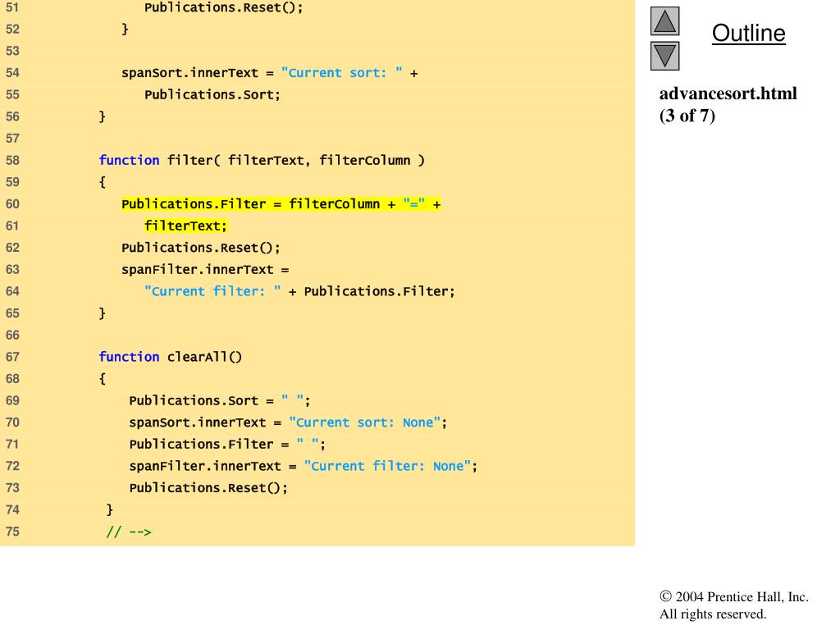Click Publications.Reset(); on line 62
Viewport: 840px width, 630px height.
tap(201, 248)
